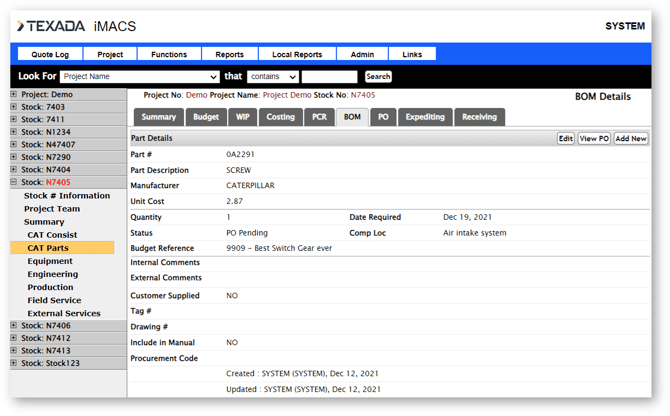The image size is (670, 416).
Task: Collapse the Stock: N7405 tree node
Action: click(14, 183)
